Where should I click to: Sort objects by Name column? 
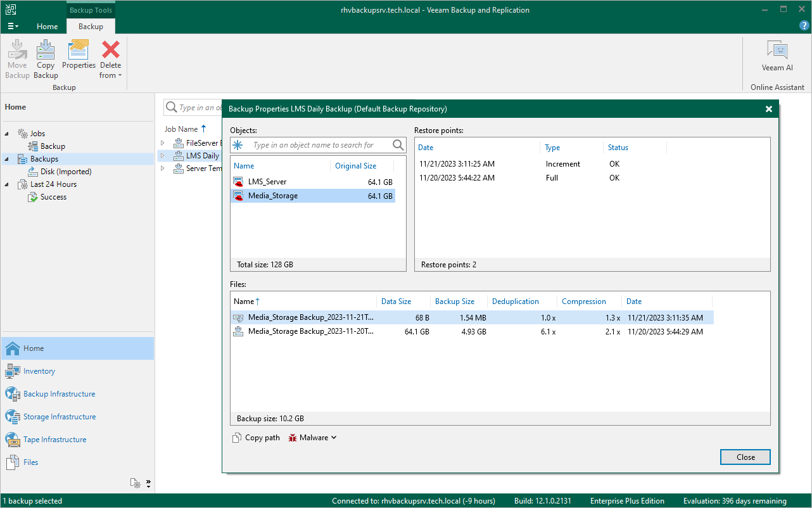point(244,166)
